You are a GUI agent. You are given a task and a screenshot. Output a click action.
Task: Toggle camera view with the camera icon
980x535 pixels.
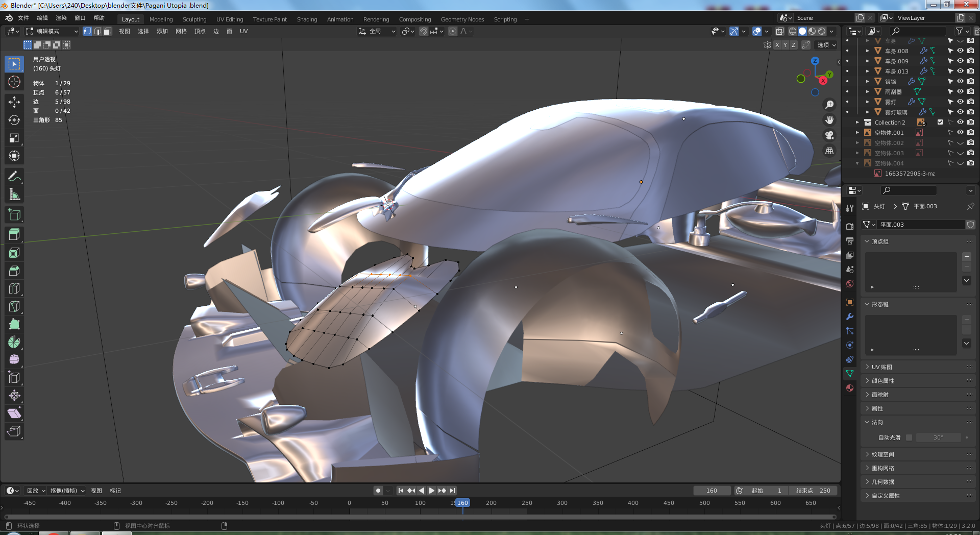click(x=829, y=135)
